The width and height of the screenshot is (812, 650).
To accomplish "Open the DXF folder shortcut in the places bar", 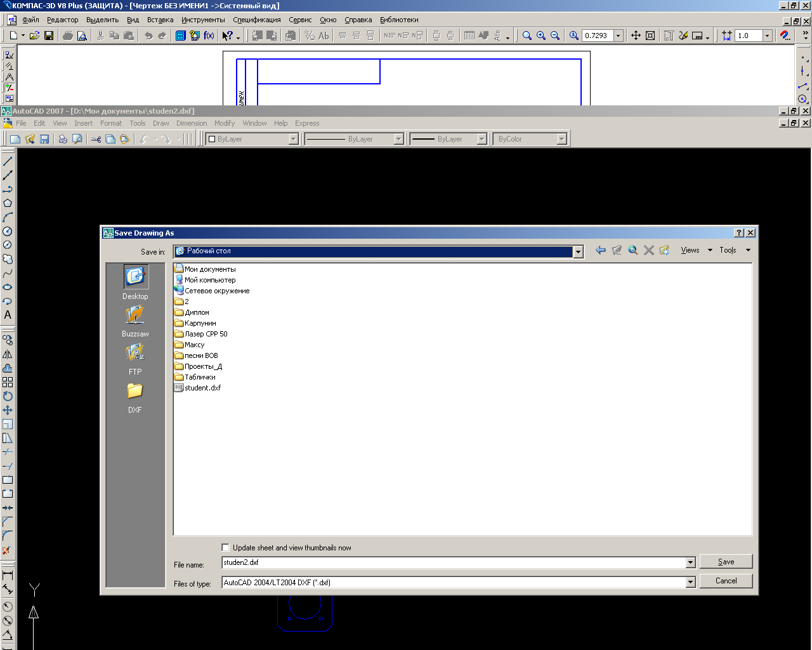I will tap(135, 397).
